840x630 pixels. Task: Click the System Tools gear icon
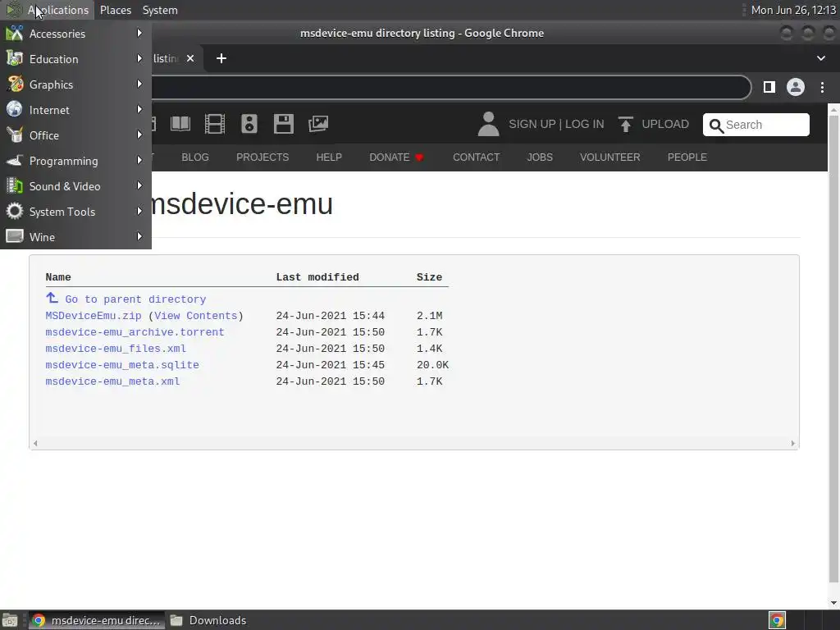point(15,211)
